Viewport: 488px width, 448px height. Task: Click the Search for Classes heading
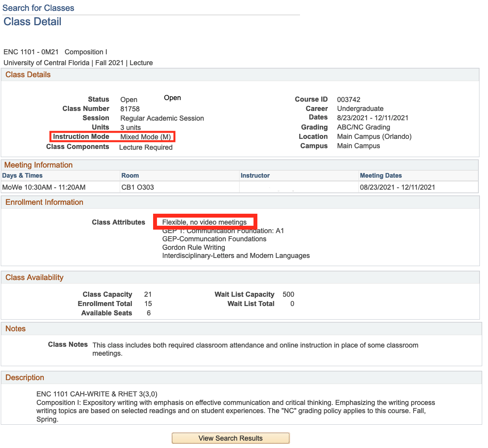tap(38, 8)
